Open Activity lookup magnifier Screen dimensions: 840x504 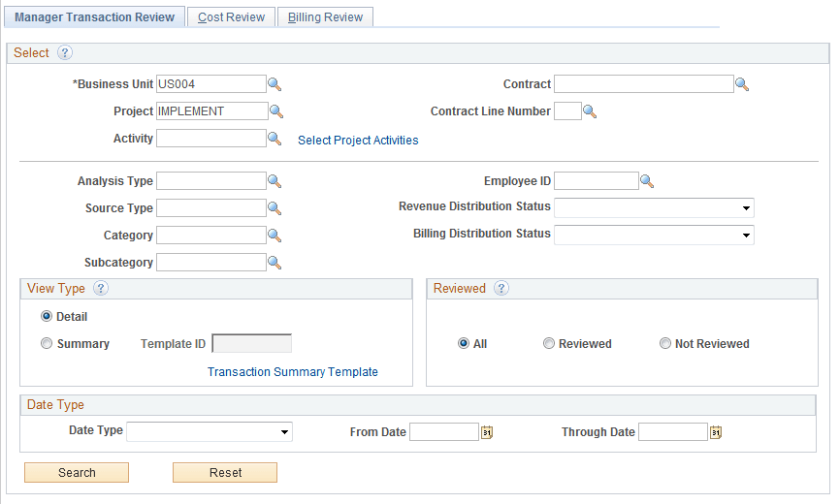click(275, 139)
